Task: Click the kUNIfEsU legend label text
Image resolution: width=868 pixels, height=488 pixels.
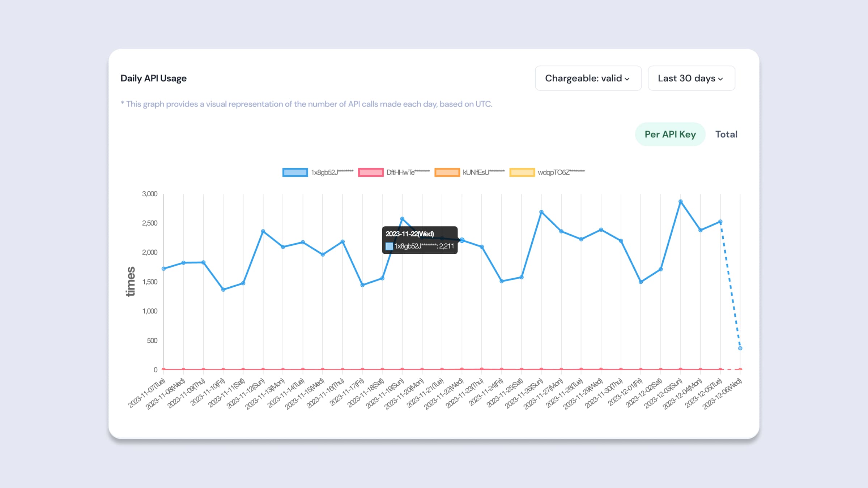Action: pos(484,172)
